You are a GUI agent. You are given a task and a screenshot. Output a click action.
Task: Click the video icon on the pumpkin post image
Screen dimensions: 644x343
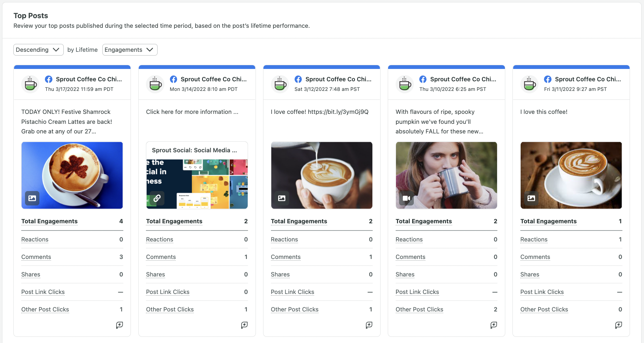coord(406,198)
